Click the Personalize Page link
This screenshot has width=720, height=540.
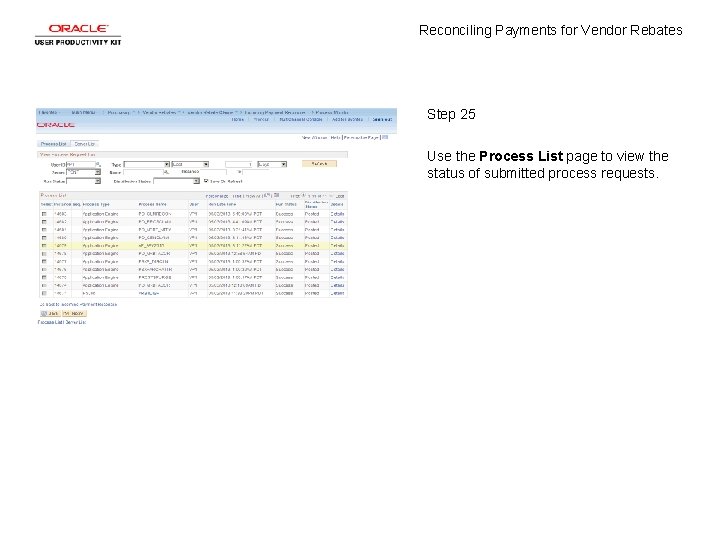[361, 137]
